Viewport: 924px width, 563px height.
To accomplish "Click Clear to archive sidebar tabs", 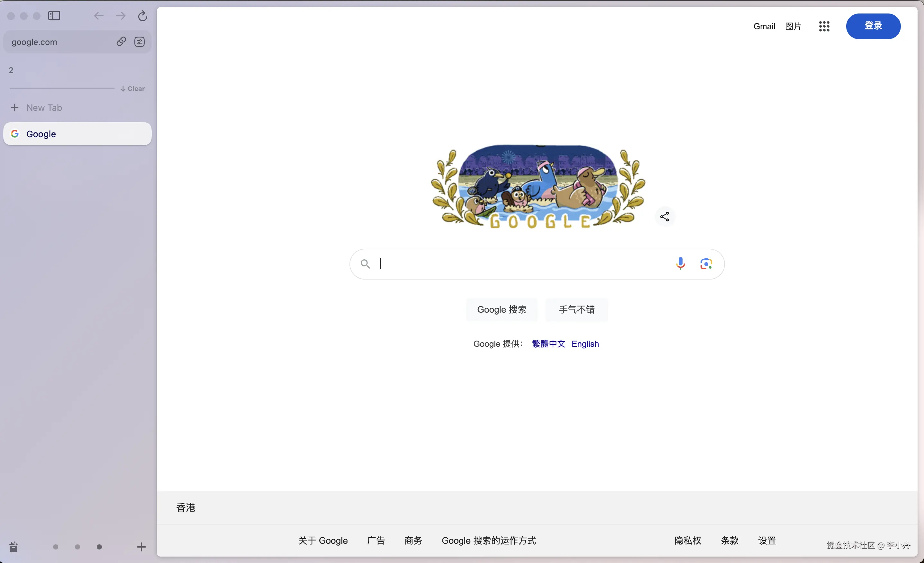I will tap(132, 88).
